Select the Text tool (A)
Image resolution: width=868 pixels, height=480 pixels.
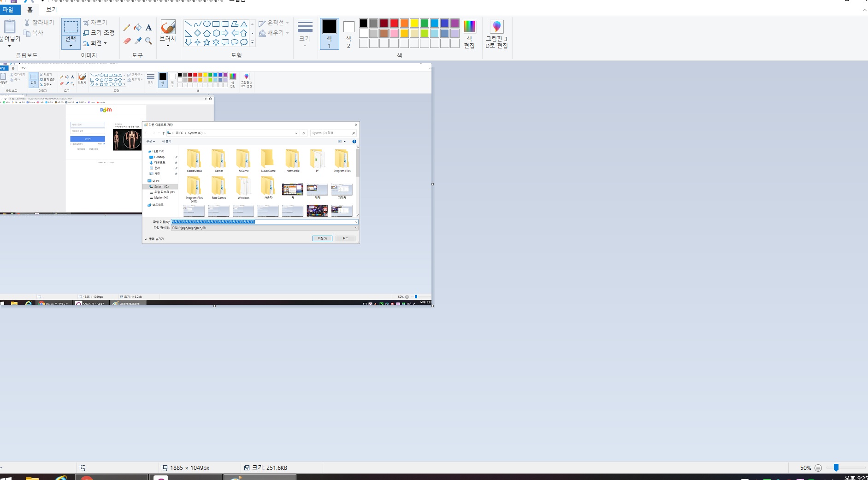(148, 28)
